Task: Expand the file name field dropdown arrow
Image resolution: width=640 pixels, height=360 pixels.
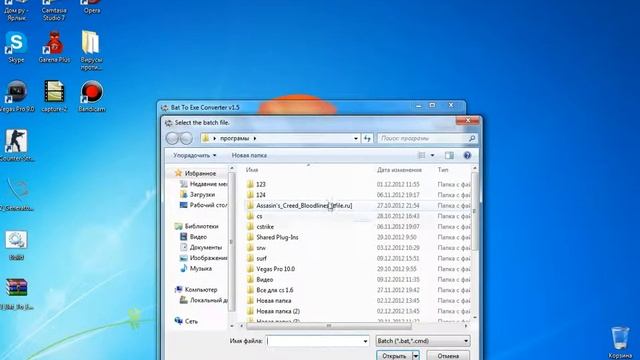Action: pyautogui.click(x=365, y=341)
